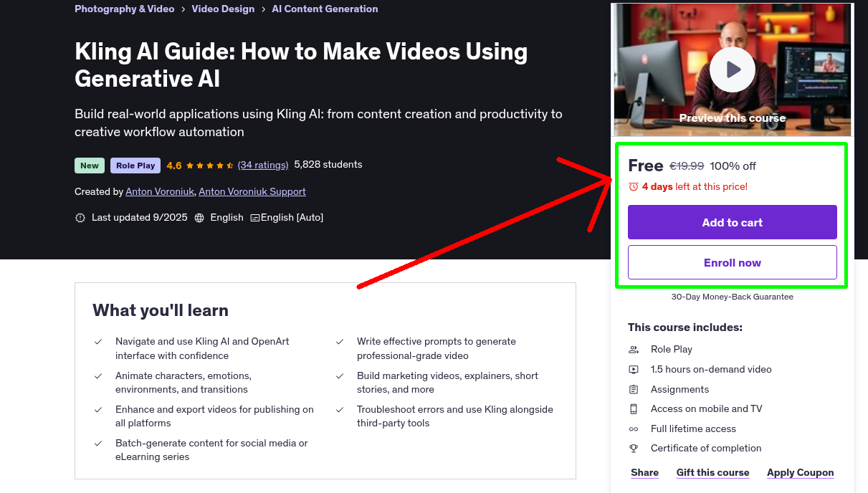The width and height of the screenshot is (868, 493).
Task: Open the Video Design breadcrumb
Action: 223,9
